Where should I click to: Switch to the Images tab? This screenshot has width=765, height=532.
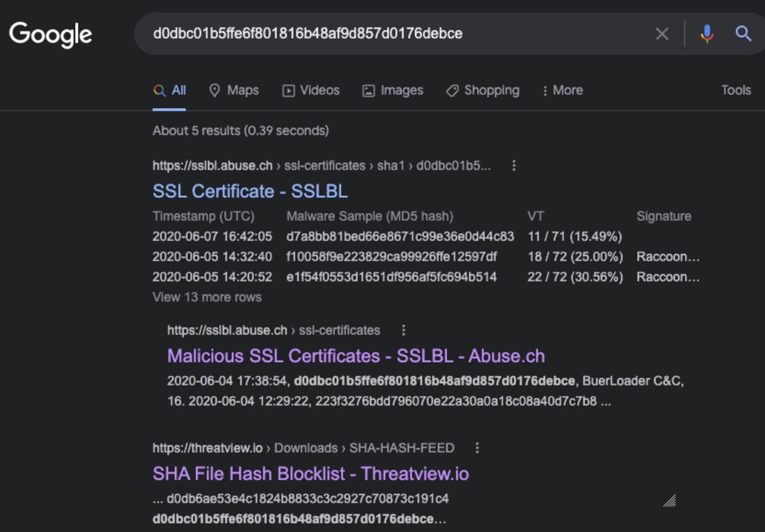pos(393,90)
